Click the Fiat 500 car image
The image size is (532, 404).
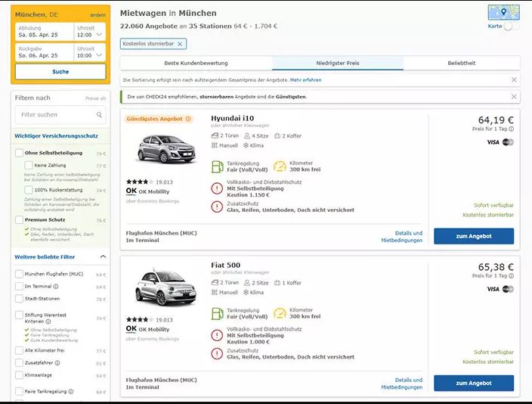(x=165, y=287)
